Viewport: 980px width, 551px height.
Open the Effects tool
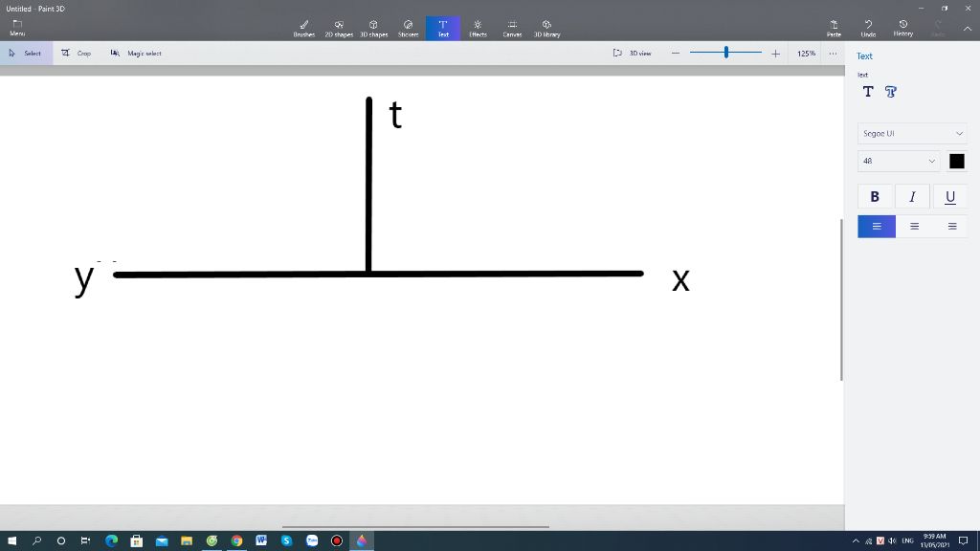pos(478,29)
